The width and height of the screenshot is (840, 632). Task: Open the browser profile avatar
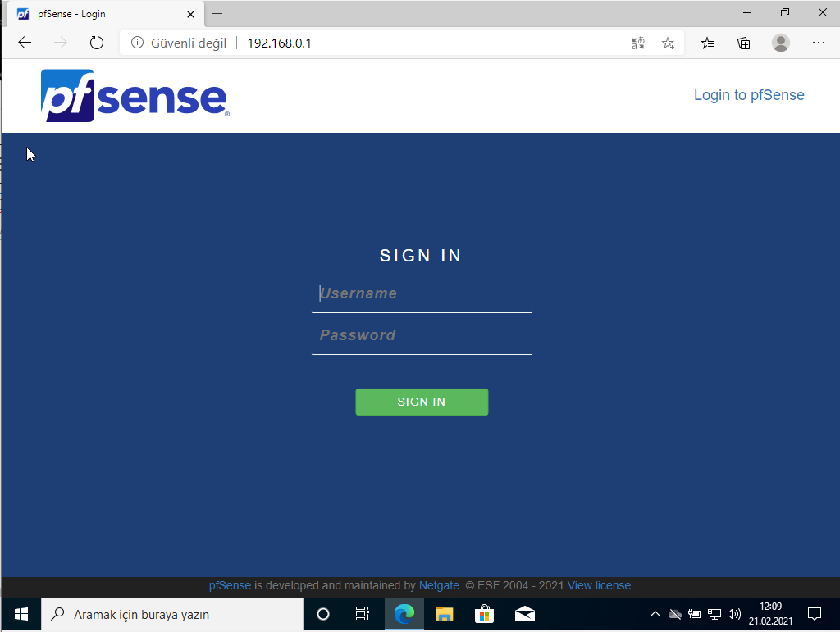point(781,43)
